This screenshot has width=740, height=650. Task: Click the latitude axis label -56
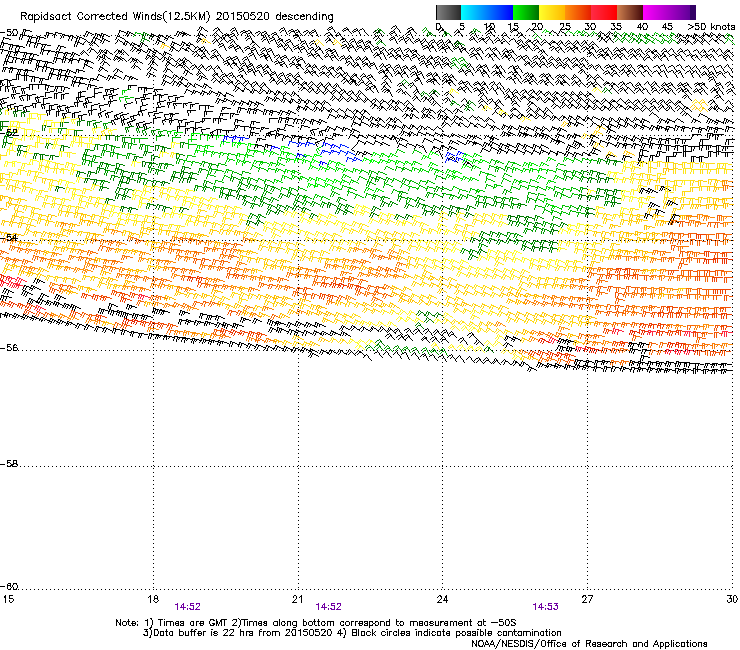[9, 348]
